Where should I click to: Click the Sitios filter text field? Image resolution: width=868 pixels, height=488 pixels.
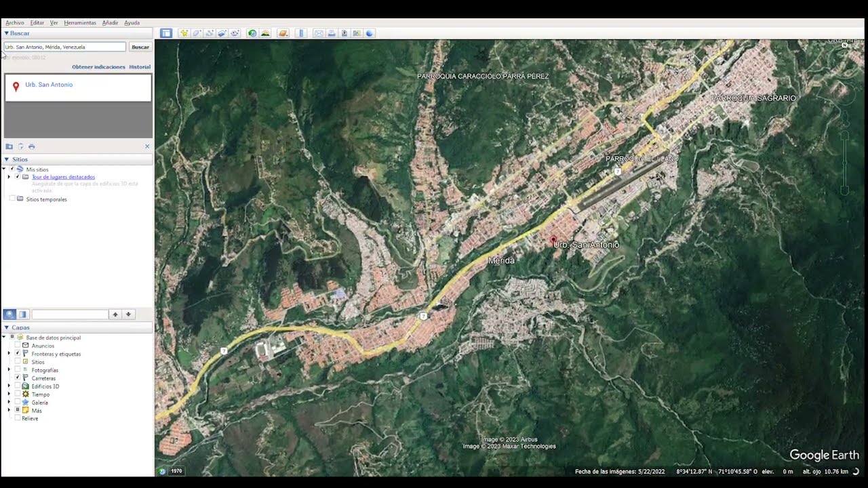pyautogui.click(x=70, y=314)
